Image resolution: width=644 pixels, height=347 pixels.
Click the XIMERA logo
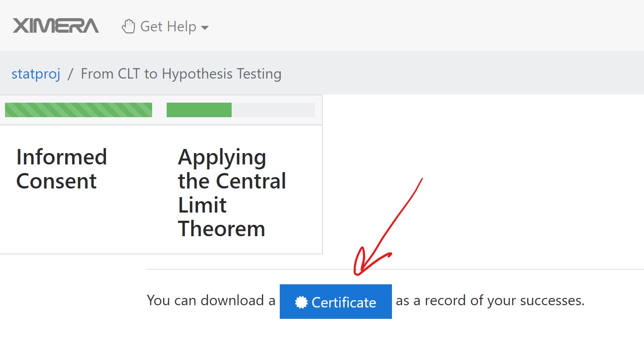tap(55, 26)
